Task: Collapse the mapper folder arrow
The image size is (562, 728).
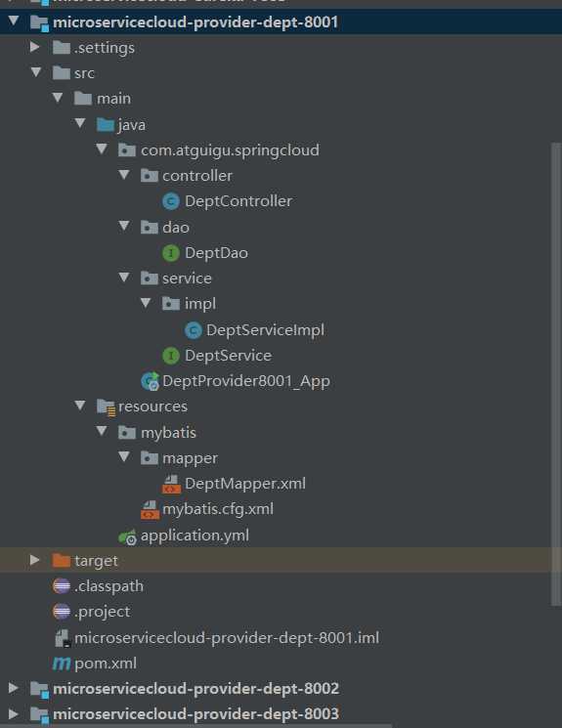Action: pyautogui.click(x=124, y=457)
